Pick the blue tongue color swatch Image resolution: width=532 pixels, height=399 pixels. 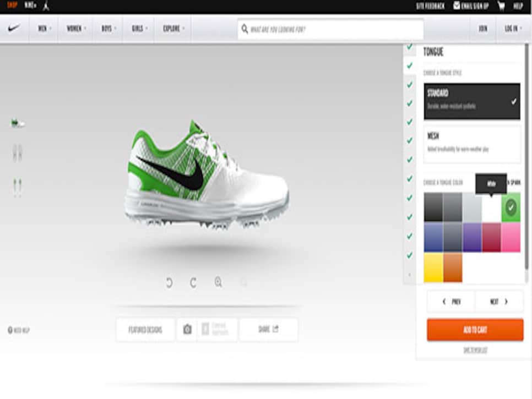433,237
